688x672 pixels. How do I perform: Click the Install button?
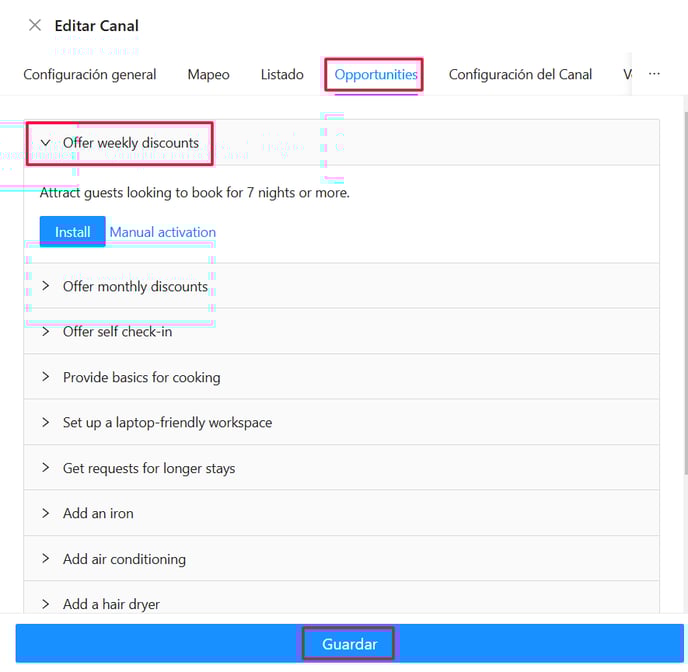click(72, 232)
